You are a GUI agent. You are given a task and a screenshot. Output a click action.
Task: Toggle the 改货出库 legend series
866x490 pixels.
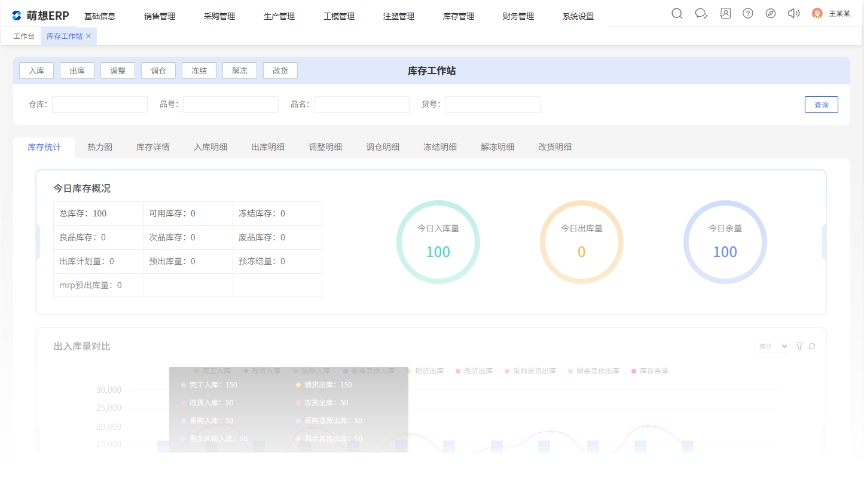pyautogui.click(x=474, y=371)
